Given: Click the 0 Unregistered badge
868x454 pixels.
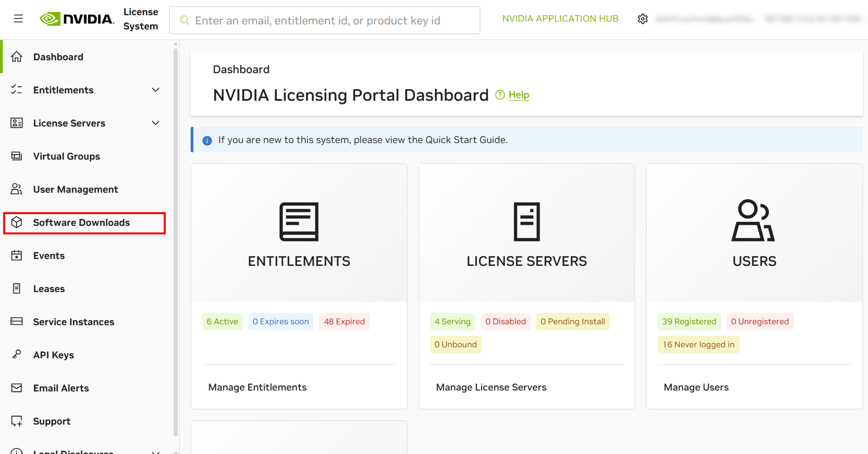Looking at the screenshot, I should tap(760, 321).
